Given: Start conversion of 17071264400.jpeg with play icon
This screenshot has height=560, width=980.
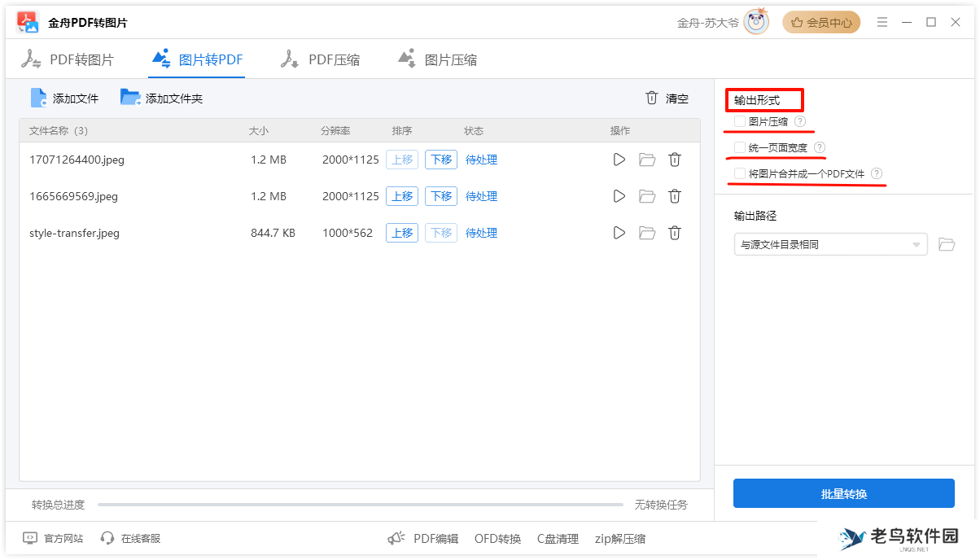Looking at the screenshot, I should tap(619, 160).
